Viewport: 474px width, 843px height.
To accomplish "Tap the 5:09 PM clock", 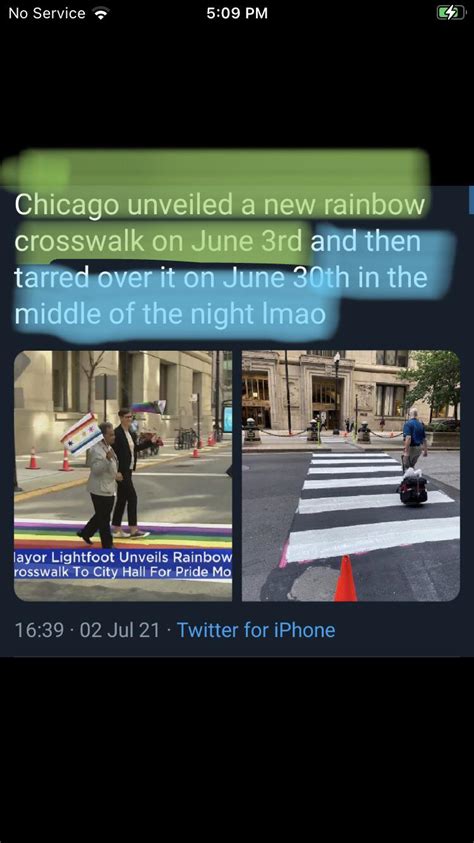I will [x=237, y=13].
